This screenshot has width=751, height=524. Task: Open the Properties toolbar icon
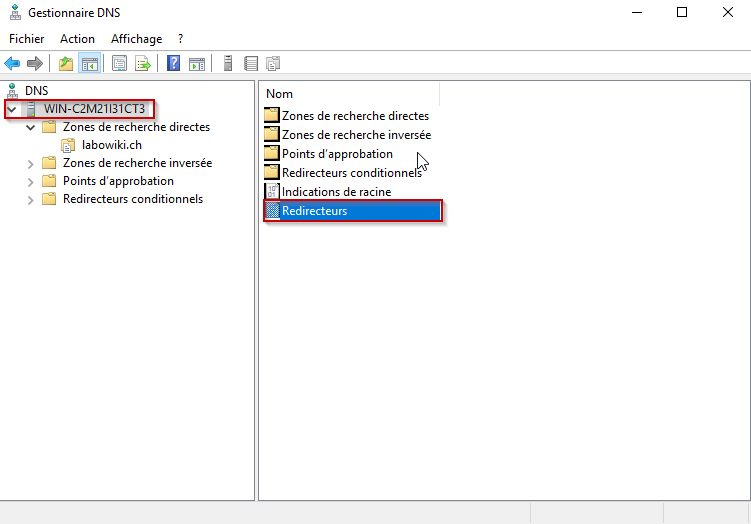119,63
